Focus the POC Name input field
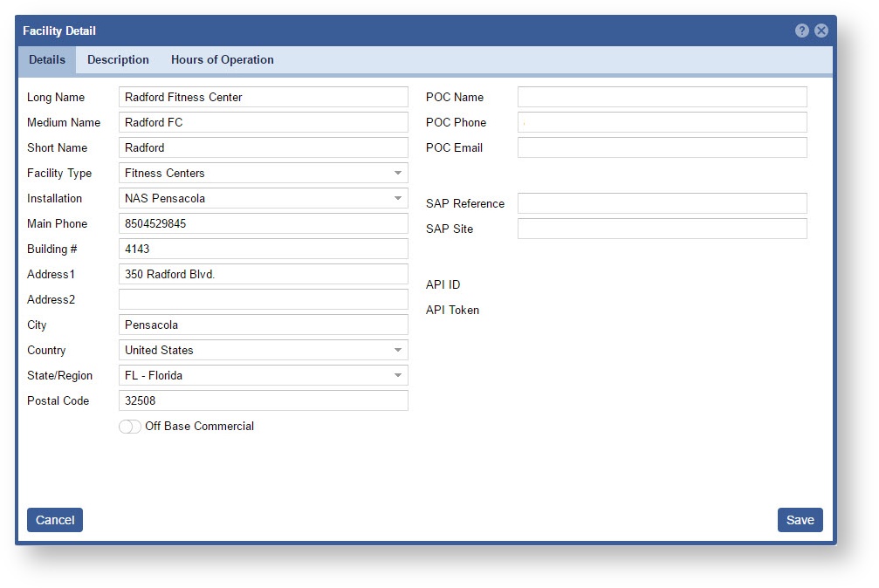This screenshot has width=879, height=588. tap(662, 97)
